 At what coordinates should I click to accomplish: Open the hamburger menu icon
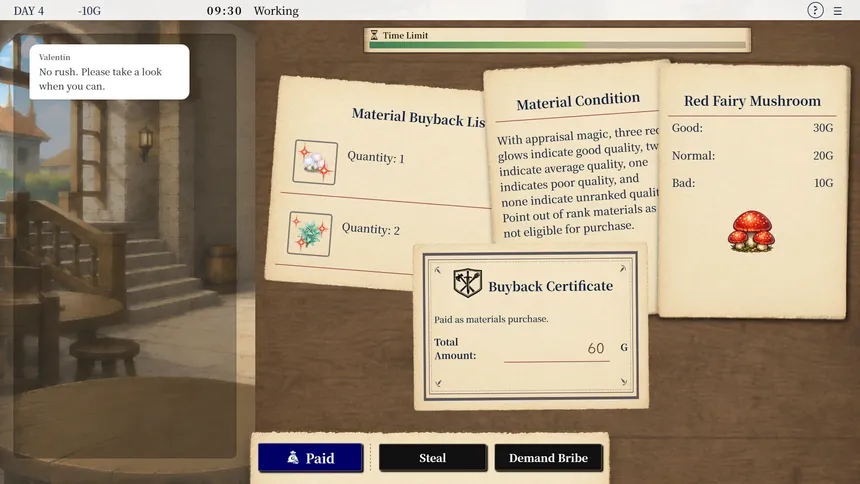coord(838,10)
